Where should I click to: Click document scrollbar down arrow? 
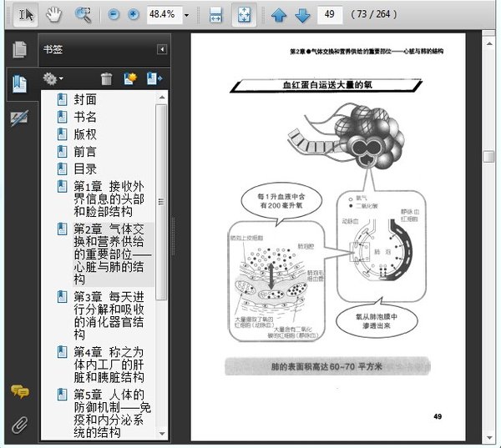489,437
